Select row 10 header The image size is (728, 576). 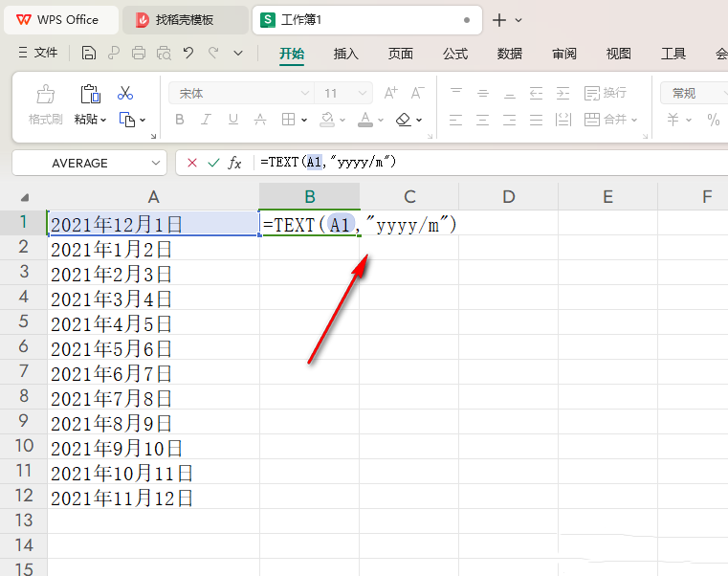tap(24, 447)
